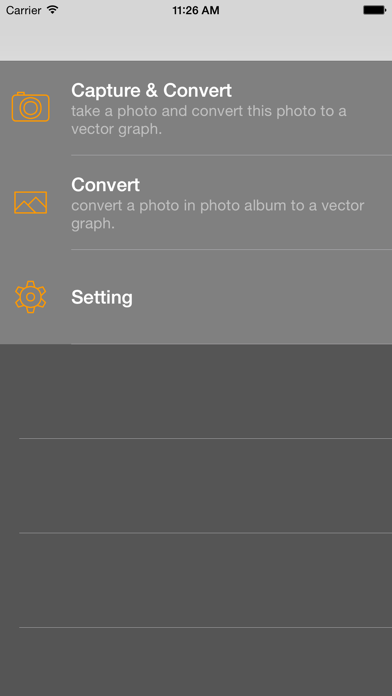Select the "Convert" heading text
The width and height of the screenshot is (392, 696).
tap(106, 185)
